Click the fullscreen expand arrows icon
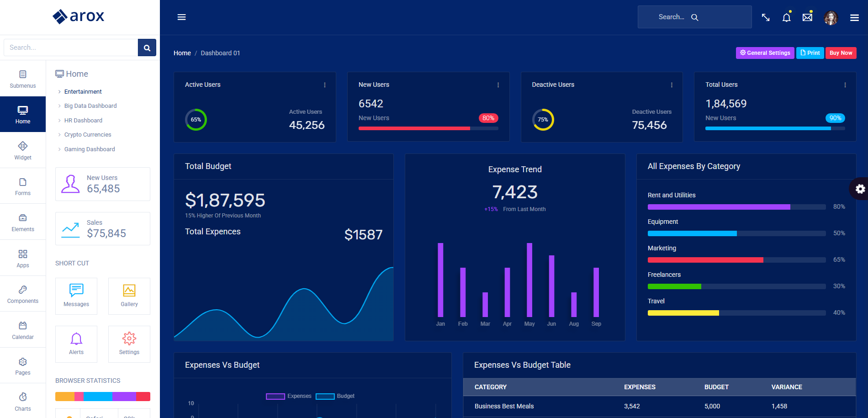 [766, 17]
